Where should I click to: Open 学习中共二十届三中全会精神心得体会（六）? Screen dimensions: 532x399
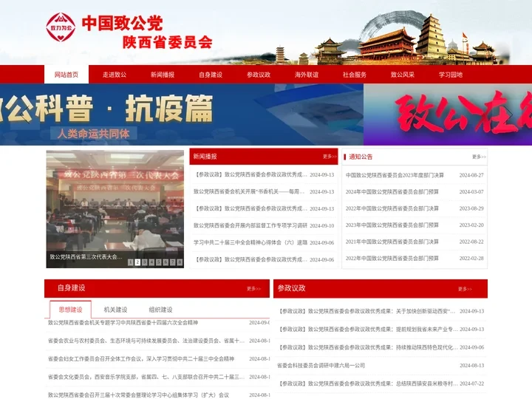tap(250, 242)
